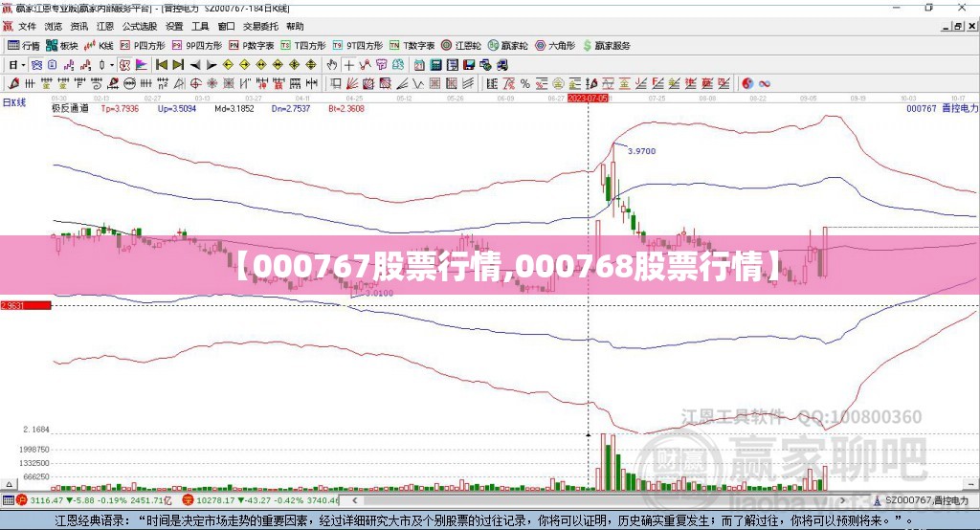Click the 000767 晋控电力 stock name
Image resolution: width=980 pixels, height=530 pixels.
click(x=942, y=109)
